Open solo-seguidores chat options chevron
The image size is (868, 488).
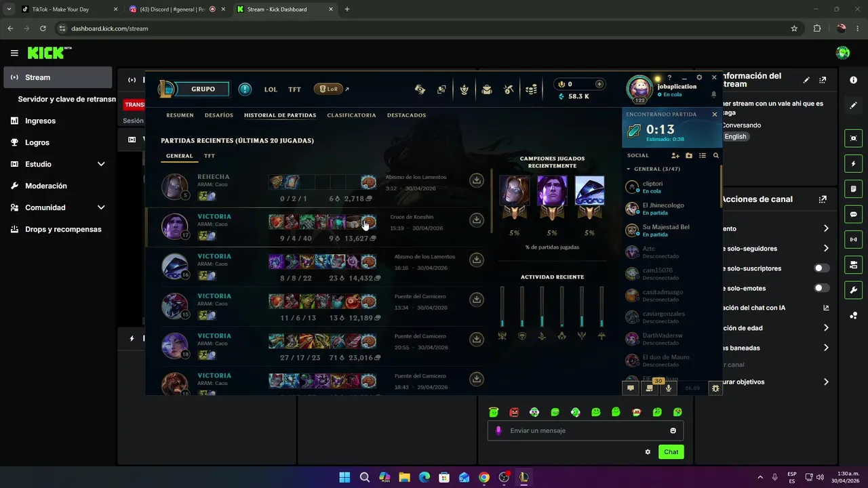coord(826,248)
